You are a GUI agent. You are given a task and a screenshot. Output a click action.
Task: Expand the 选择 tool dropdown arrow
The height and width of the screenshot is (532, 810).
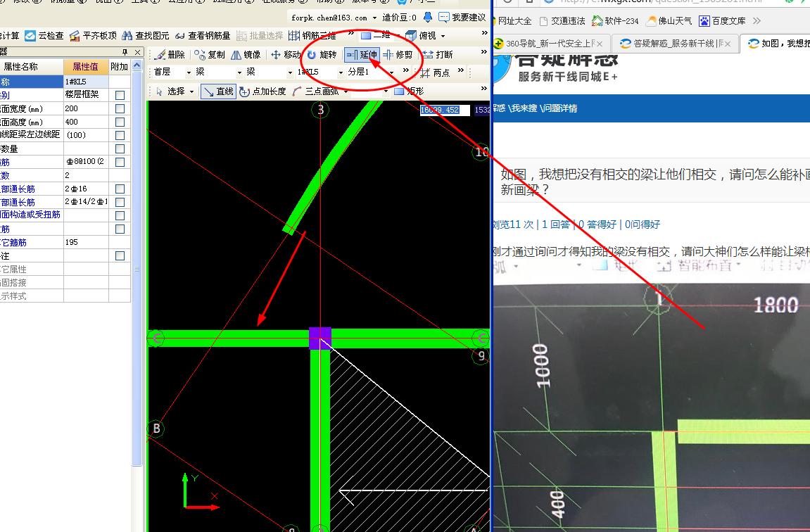(191, 91)
